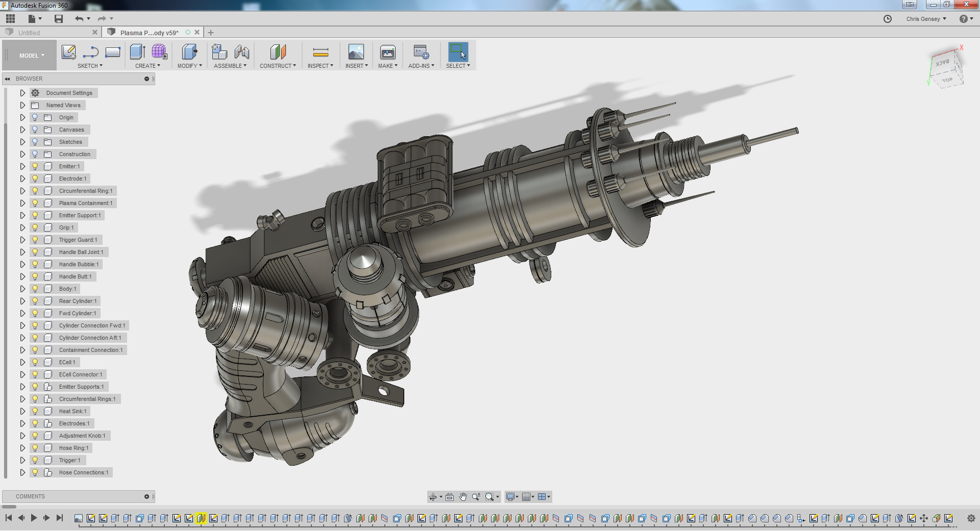Click the Create Sketch icon
The height and width of the screenshot is (531, 980).
[68, 52]
